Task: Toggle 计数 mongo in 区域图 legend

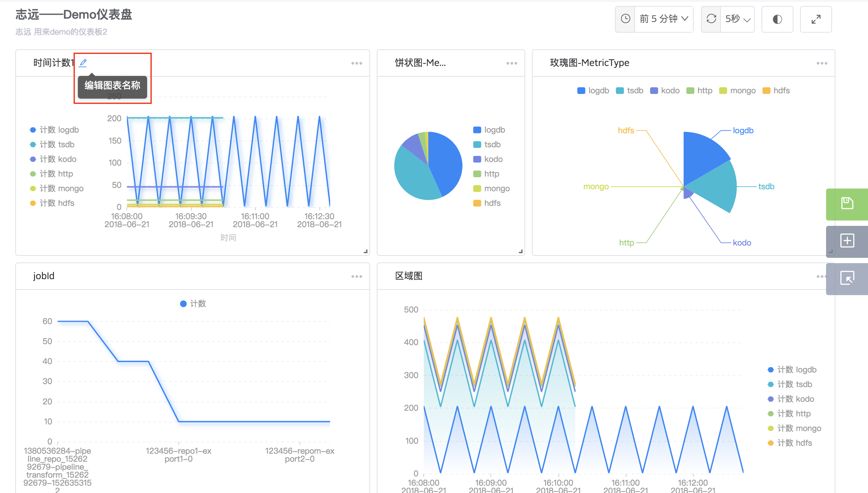Action: point(794,428)
